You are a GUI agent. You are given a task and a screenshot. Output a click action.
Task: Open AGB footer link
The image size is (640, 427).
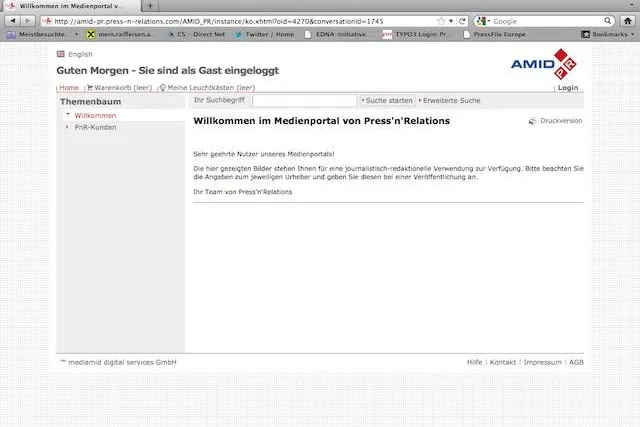click(576, 362)
